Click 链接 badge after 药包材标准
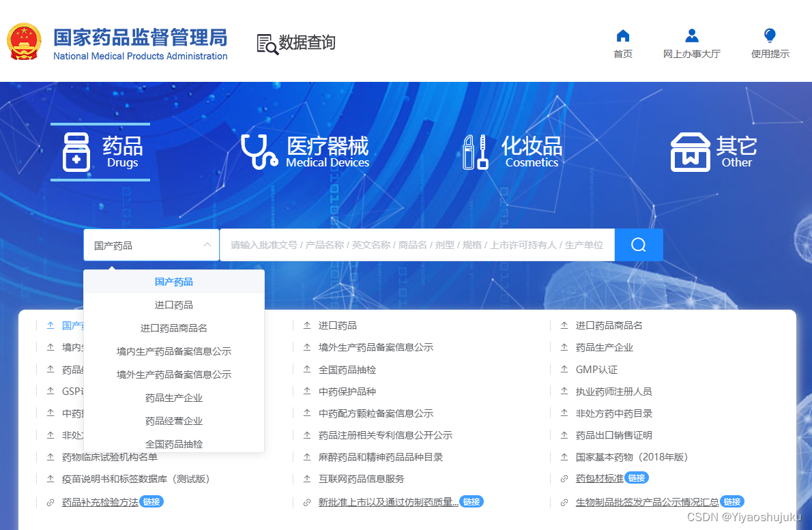This screenshot has width=812, height=530. pyautogui.click(x=637, y=477)
